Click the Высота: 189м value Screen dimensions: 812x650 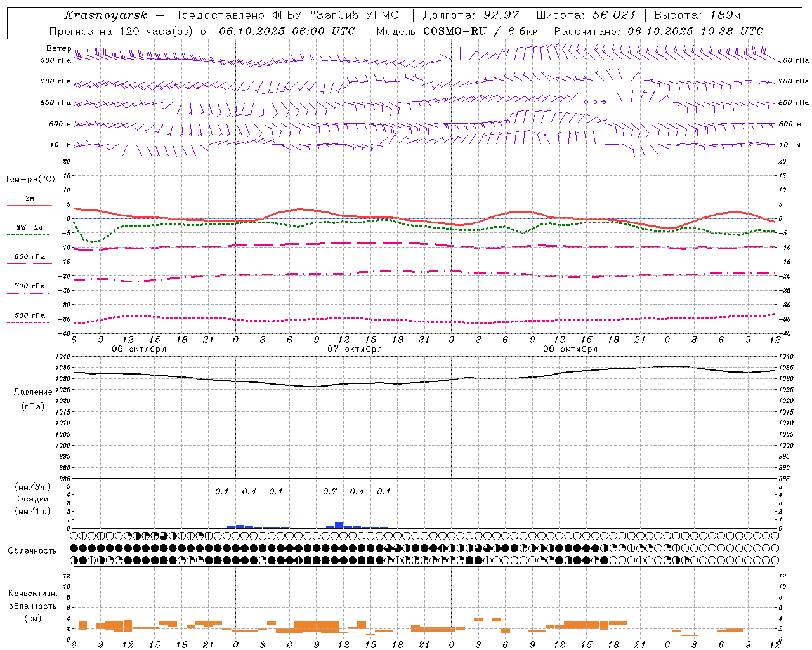pyautogui.click(x=697, y=15)
